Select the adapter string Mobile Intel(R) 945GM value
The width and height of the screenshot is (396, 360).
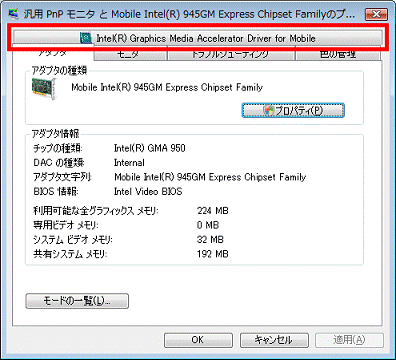point(210,177)
